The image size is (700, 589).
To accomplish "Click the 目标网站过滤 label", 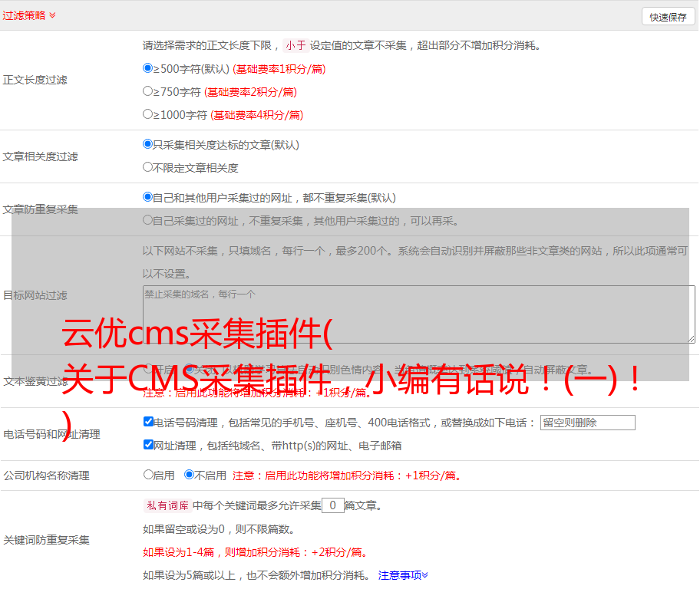I will [35, 295].
